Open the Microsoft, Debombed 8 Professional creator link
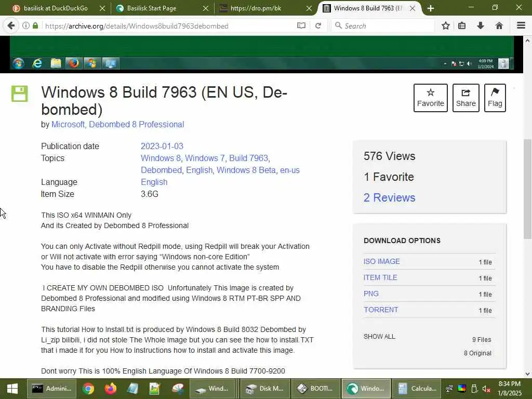The image size is (532, 399). point(118,125)
